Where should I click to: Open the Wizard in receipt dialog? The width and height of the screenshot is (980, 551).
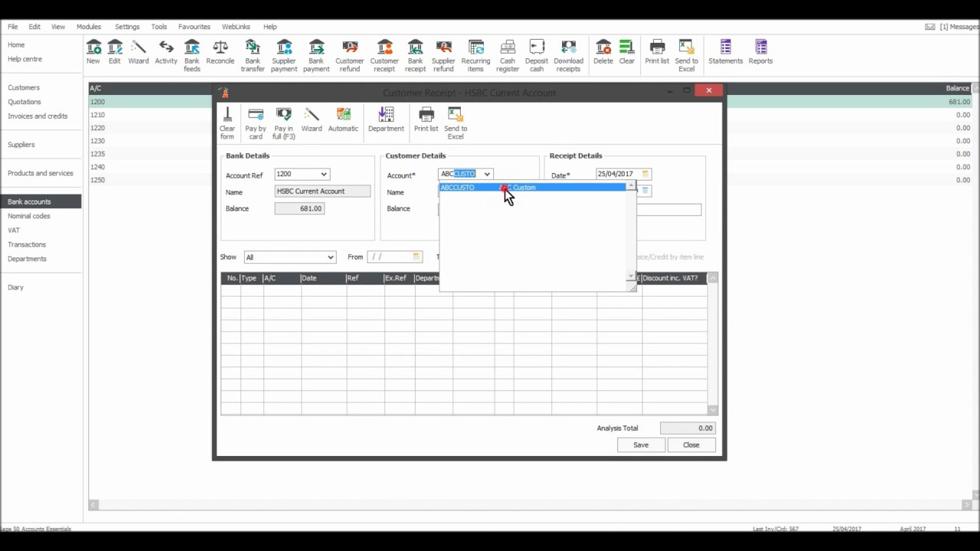(x=312, y=119)
